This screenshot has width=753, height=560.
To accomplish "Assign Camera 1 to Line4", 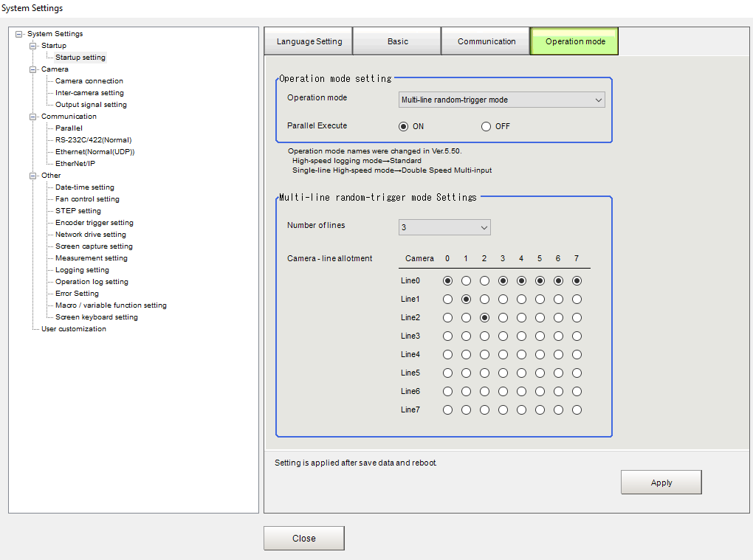I will [466, 355].
